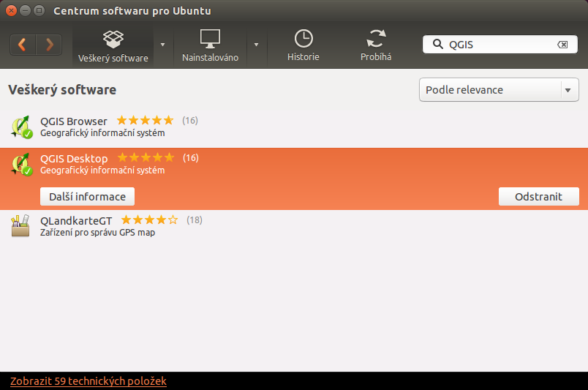This screenshot has height=390, width=588.
Task: Focus the search field containing QGIS
Action: pyautogui.click(x=500, y=45)
